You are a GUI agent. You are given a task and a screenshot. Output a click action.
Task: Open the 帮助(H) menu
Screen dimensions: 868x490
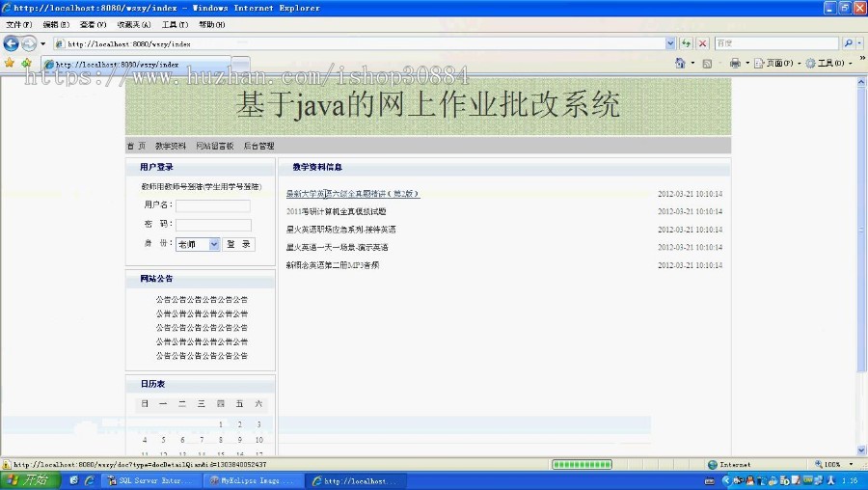[x=212, y=24]
